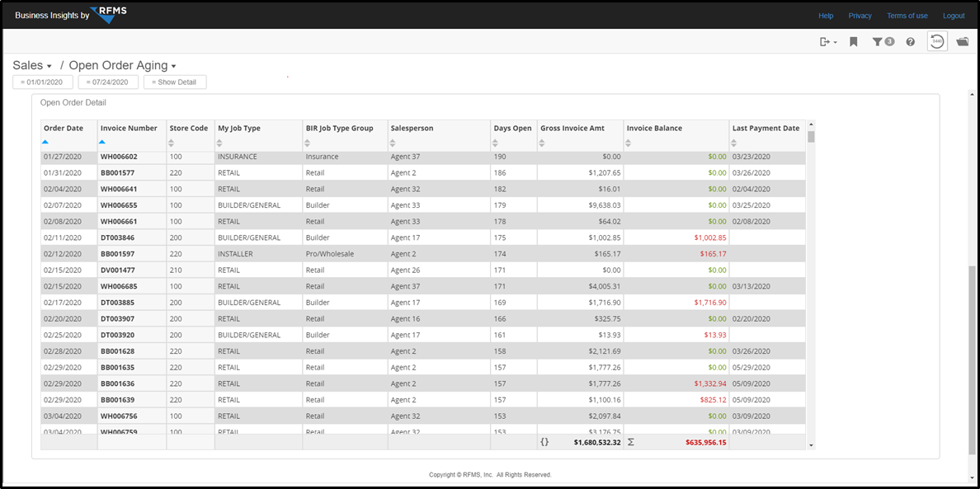Click the Logout link
This screenshot has height=489, width=980.
coord(954,16)
